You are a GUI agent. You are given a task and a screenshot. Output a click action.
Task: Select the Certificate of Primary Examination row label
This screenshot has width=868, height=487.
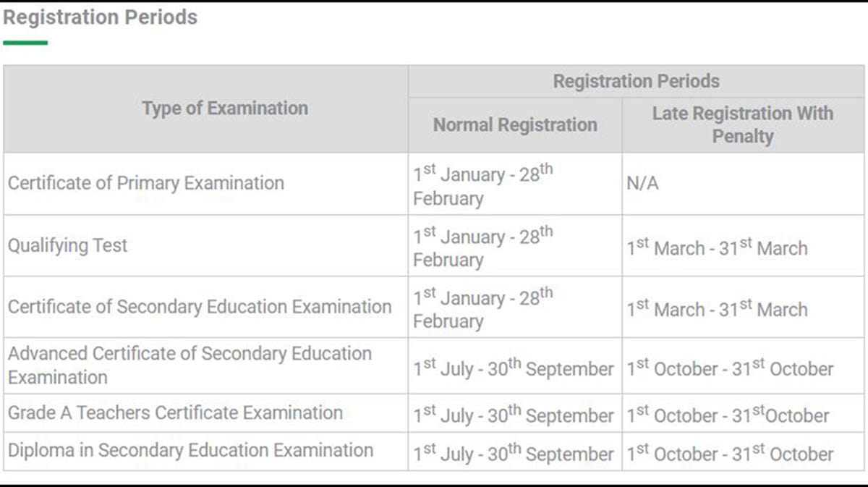146,183
